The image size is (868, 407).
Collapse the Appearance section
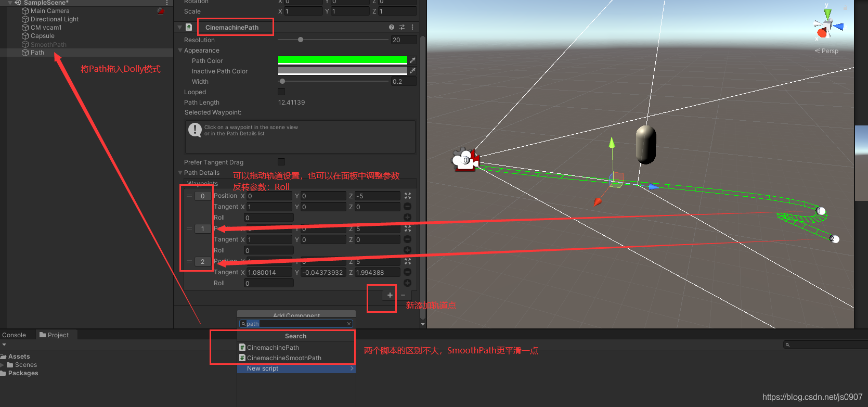click(x=180, y=50)
